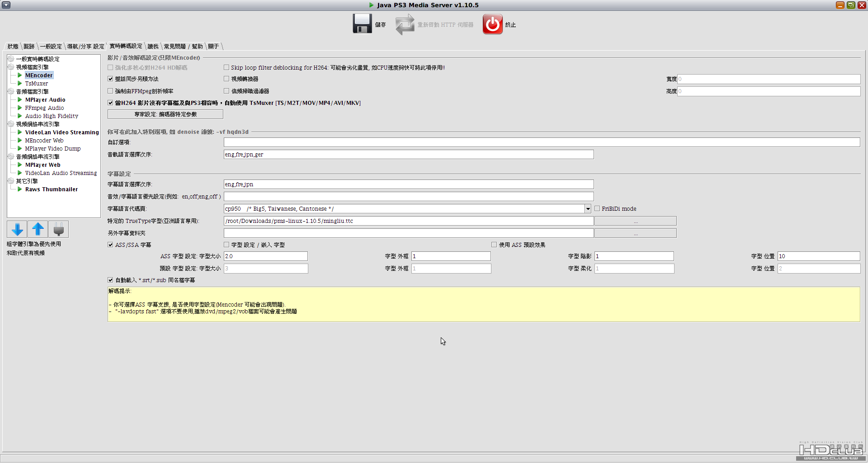Click the restart HTTP server arrows icon
868x463 pixels.
tap(405, 24)
